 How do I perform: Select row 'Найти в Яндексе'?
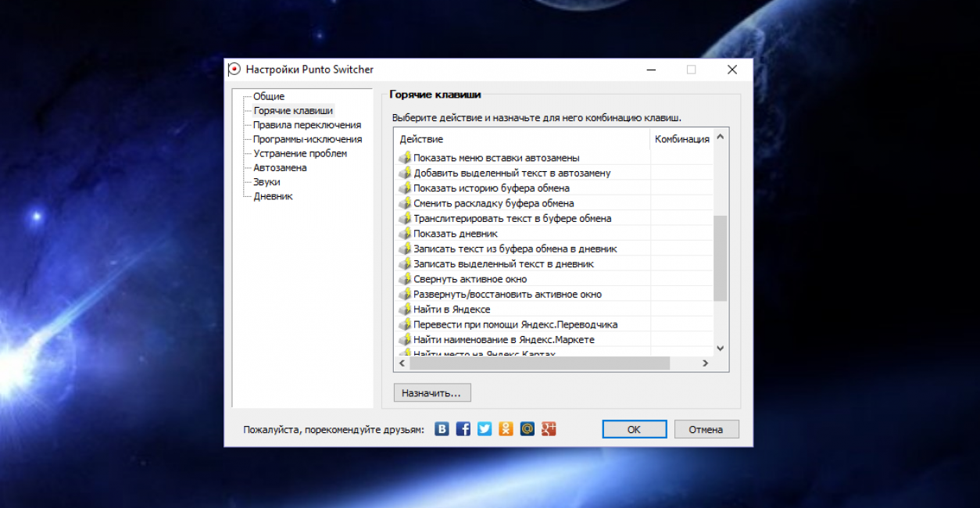[x=553, y=309]
